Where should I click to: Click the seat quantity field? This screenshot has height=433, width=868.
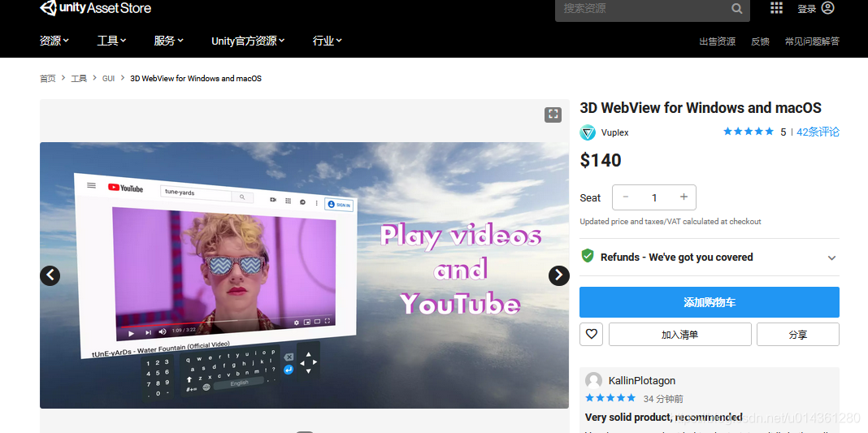[x=654, y=197]
